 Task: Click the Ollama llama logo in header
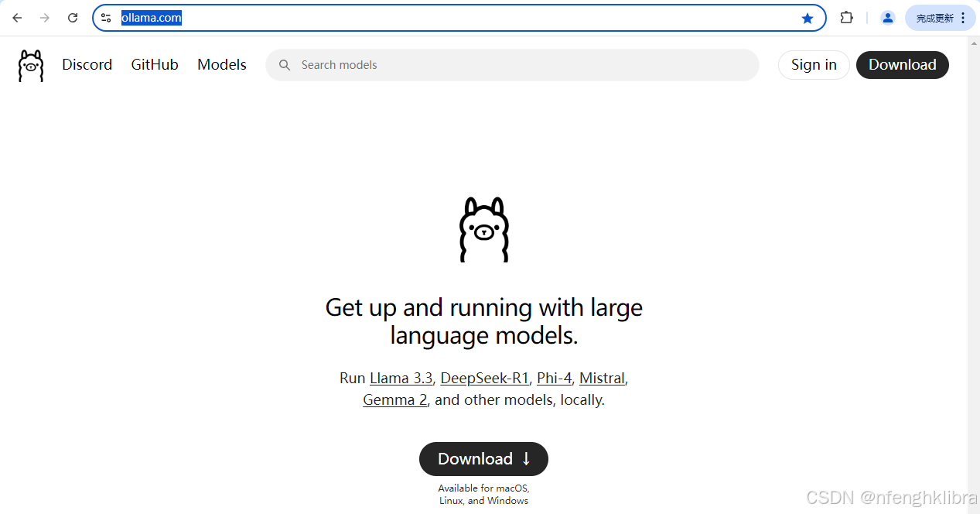point(31,66)
